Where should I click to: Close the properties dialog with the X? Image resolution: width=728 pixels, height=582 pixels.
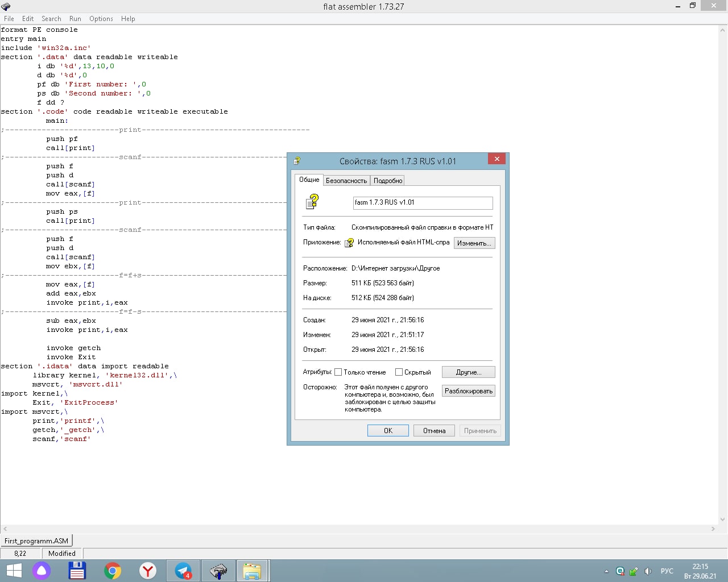pyautogui.click(x=497, y=159)
